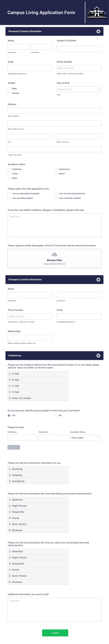Click the Street Address input field
The image size is (109, 644).
click(54, 110)
